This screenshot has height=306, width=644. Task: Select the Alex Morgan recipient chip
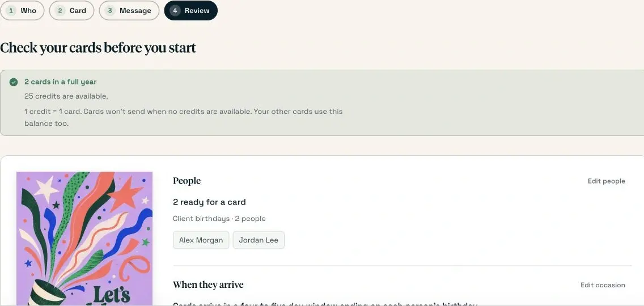201,240
